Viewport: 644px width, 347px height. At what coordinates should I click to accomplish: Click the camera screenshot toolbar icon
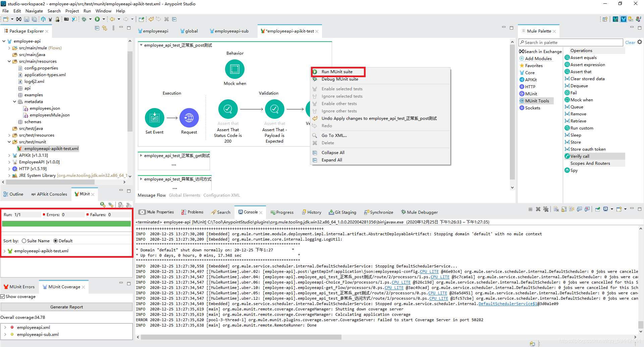click(66, 19)
